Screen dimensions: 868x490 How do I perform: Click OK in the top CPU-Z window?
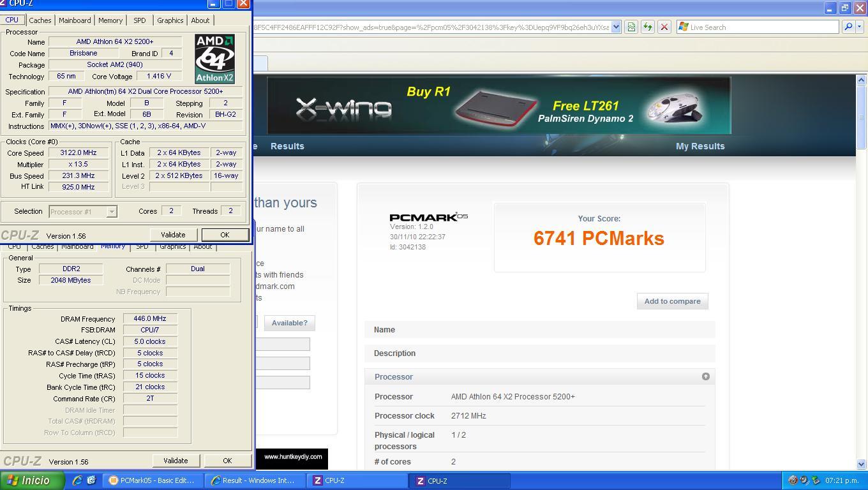(x=225, y=235)
